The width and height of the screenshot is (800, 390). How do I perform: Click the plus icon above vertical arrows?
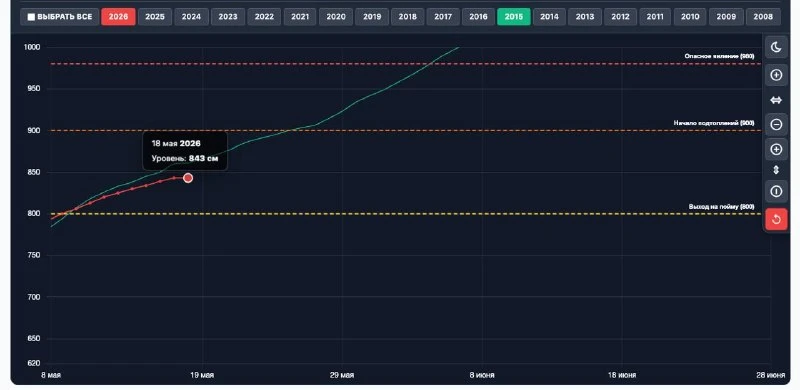[776, 150]
